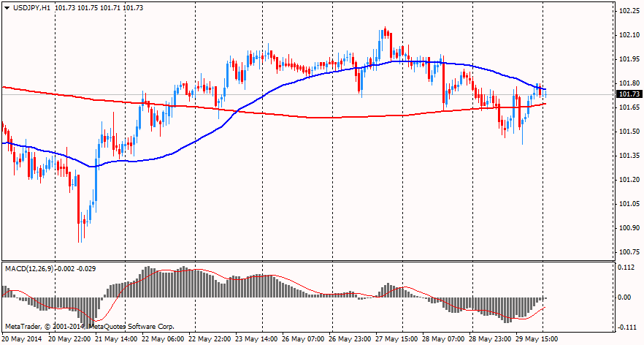Click the USDJPY,H1 symbol title
The width and height of the screenshot is (644, 345).
click(x=31, y=7)
